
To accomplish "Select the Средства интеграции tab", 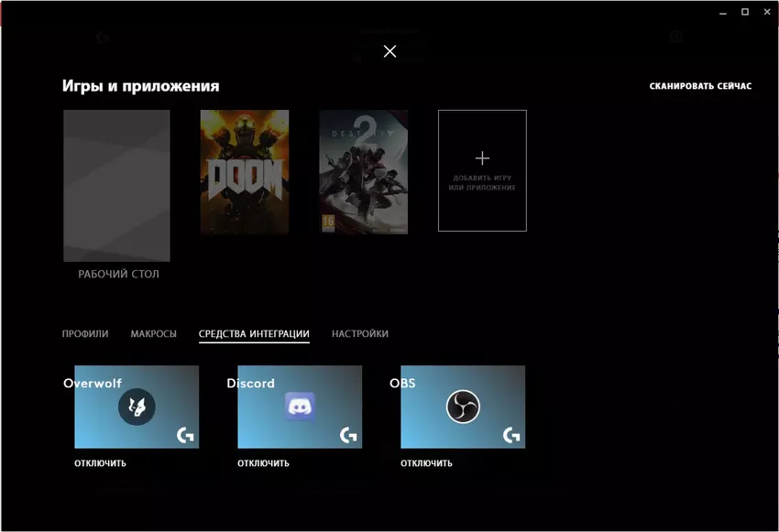I will (254, 334).
